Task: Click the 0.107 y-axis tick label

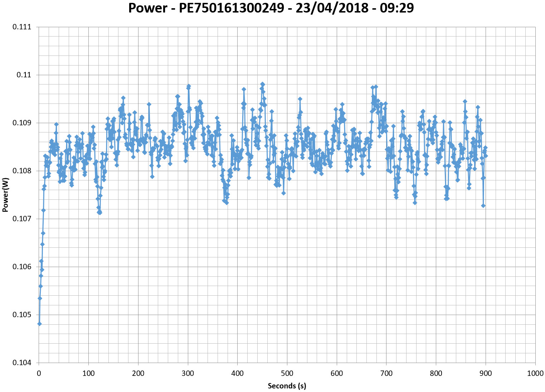Action: 22,219
